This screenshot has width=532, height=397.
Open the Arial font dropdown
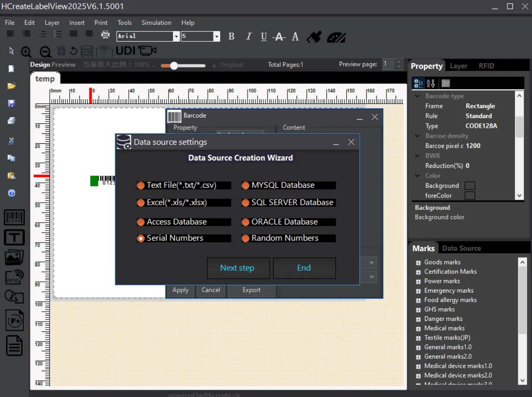pyautogui.click(x=176, y=36)
